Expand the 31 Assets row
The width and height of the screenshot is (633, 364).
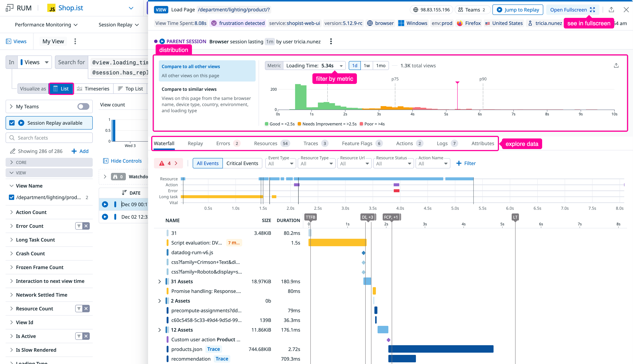point(160,282)
